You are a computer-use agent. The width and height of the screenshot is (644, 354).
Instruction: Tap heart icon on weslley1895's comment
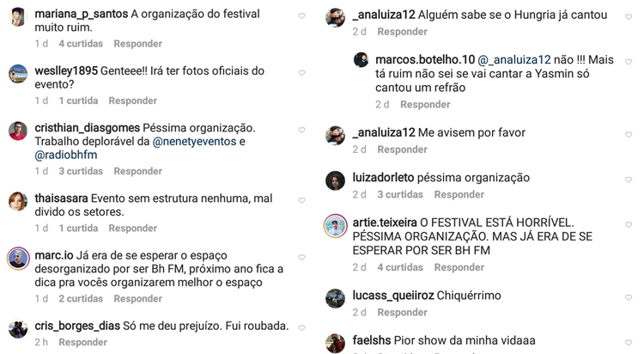point(301,73)
